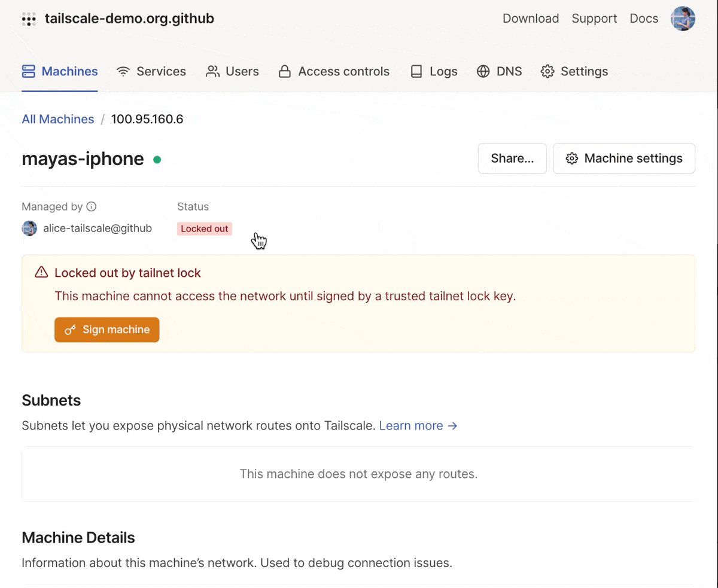Click the Download link
The height and width of the screenshot is (588, 718).
pyautogui.click(x=531, y=19)
